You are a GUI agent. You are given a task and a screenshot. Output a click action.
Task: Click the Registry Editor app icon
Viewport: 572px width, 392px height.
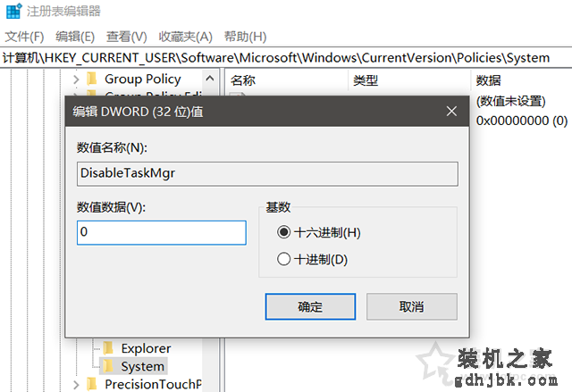[x=14, y=11]
